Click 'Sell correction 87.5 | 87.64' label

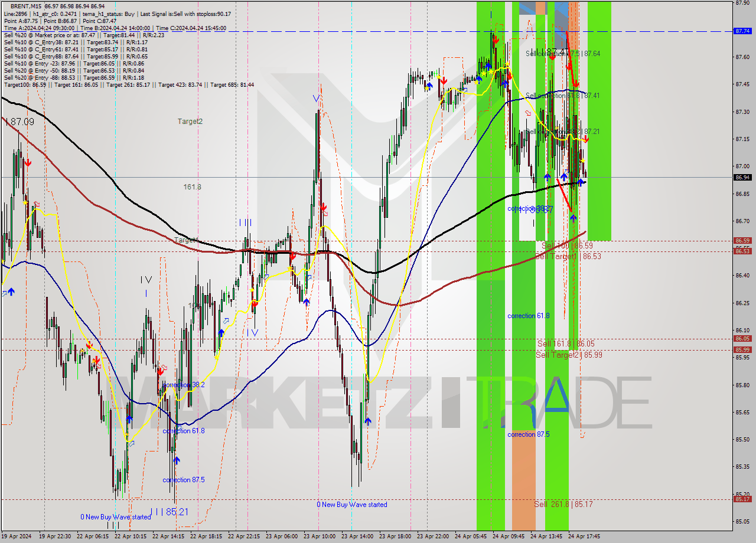[563, 53]
